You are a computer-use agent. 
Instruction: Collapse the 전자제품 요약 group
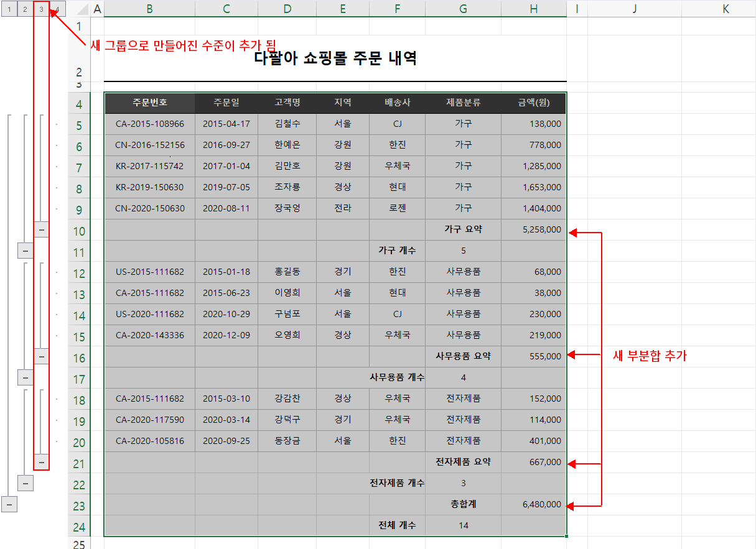(x=40, y=461)
